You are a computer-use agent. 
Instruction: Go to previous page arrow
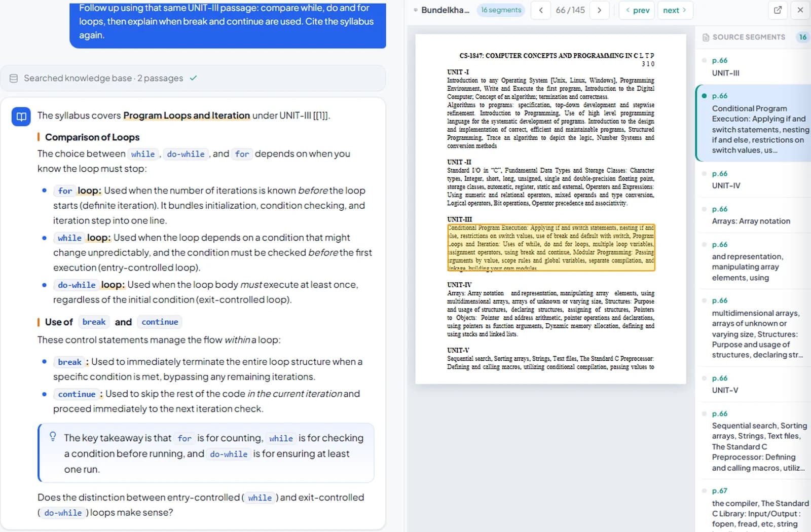[541, 10]
